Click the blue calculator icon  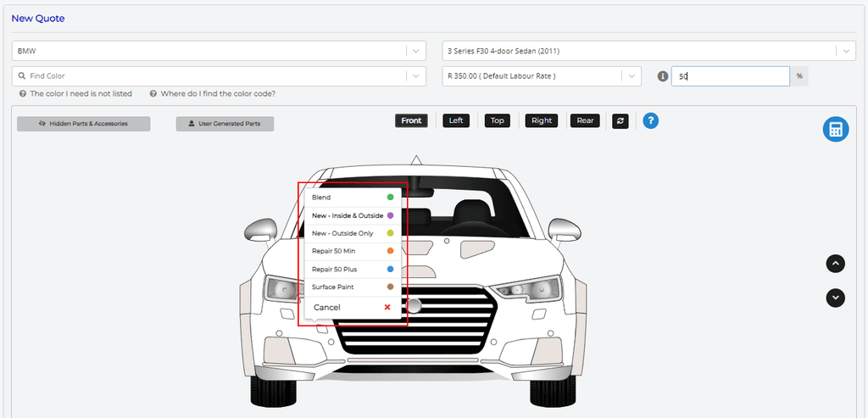835,129
